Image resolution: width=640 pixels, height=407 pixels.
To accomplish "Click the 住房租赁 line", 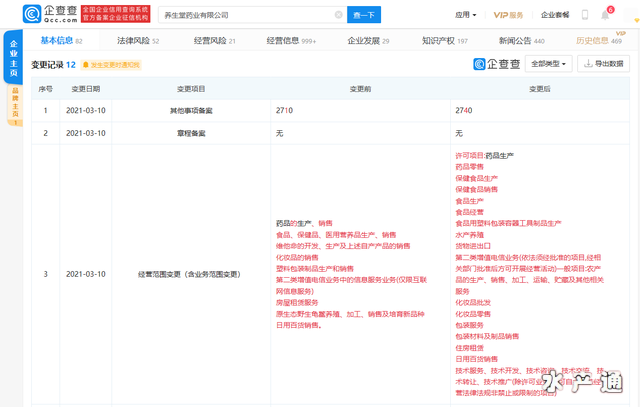I will 469,348.
